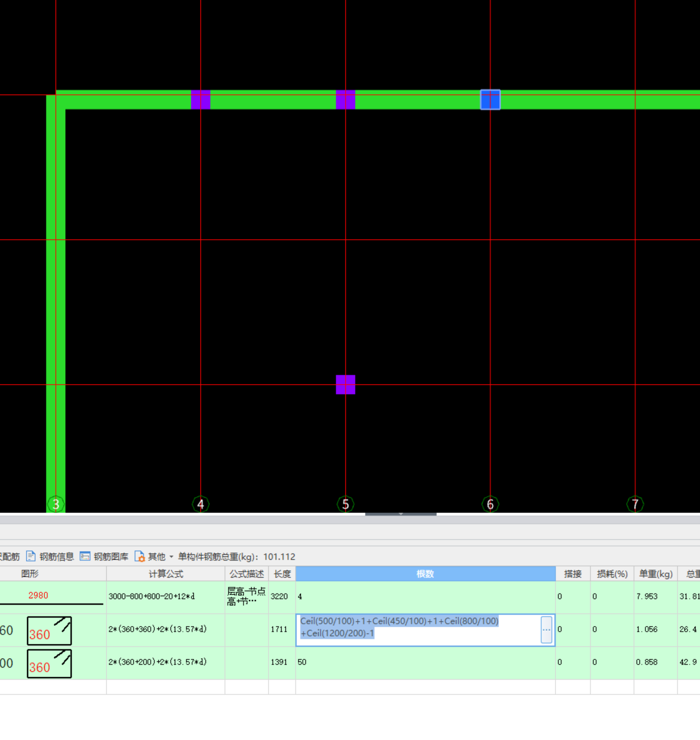The width and height of the screenshot is (700, 740).
Task: Click the 图形 column header
Action: [x=30, y=574]
